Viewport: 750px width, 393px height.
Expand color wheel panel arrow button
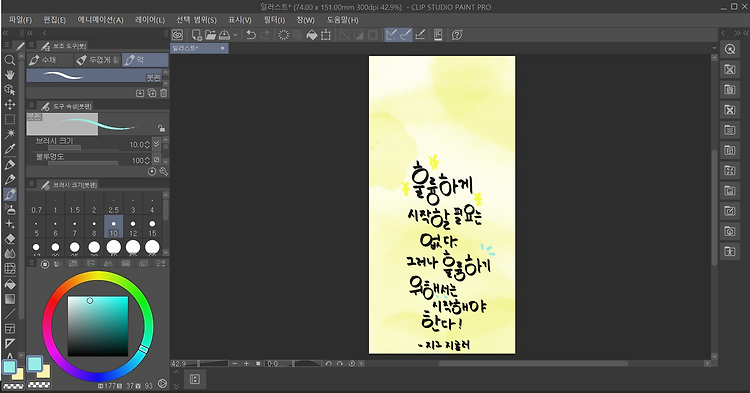pos(162,383)
